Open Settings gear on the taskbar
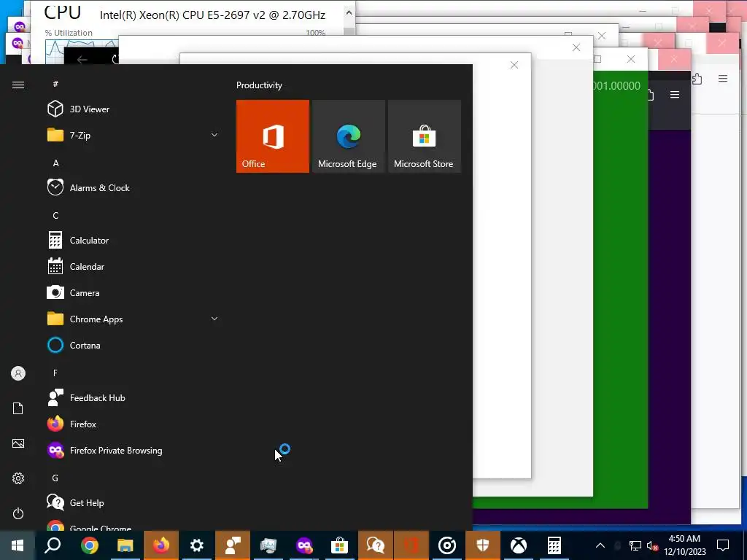 click(x=197, y=545)
